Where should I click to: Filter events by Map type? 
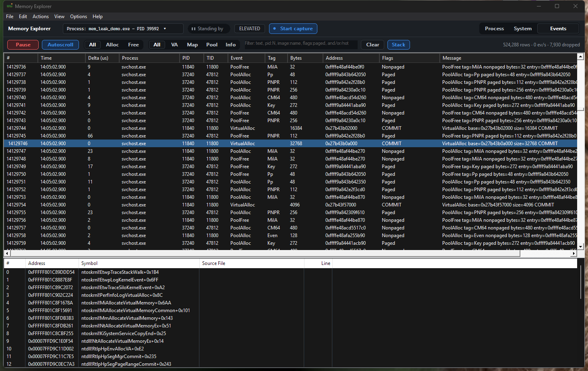(192, 45)
